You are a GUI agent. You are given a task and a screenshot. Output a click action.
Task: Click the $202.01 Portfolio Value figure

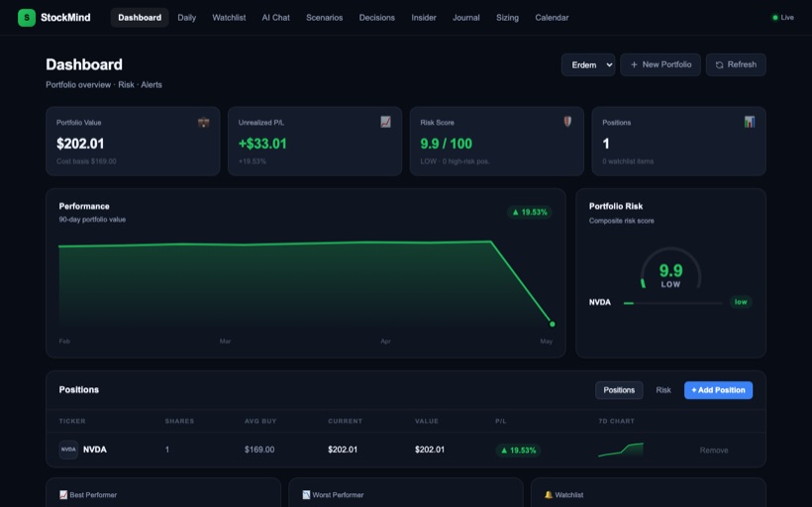pyautogui.click(x=80, y=144)
